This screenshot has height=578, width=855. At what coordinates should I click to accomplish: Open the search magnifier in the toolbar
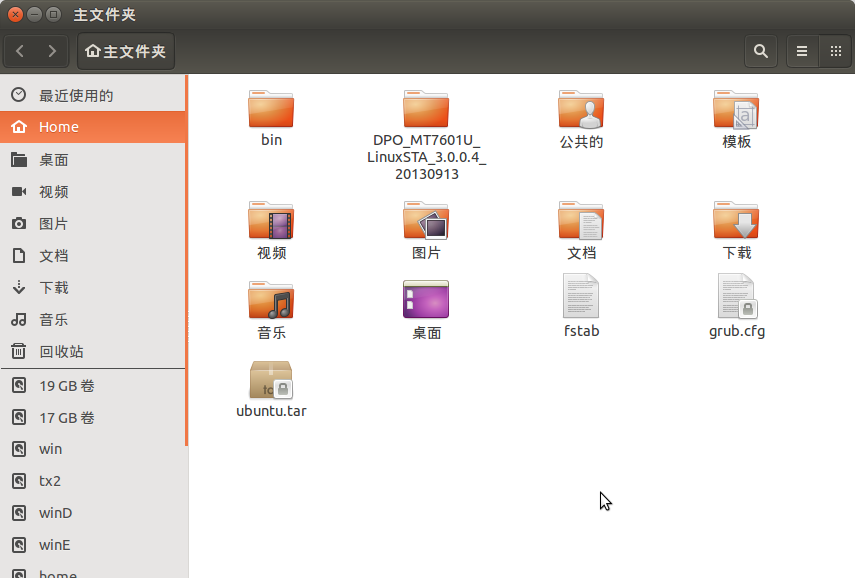tap(761, 51)
